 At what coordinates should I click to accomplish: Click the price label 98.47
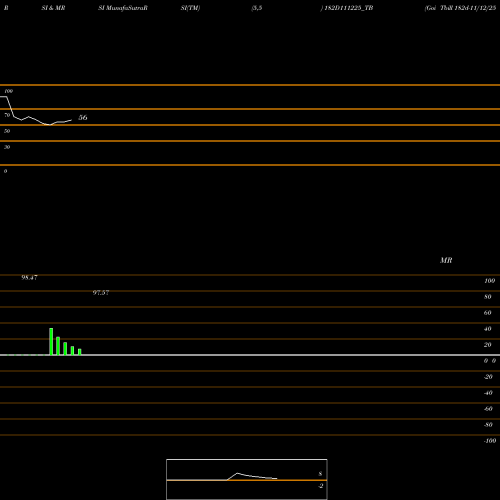point(29,277)
